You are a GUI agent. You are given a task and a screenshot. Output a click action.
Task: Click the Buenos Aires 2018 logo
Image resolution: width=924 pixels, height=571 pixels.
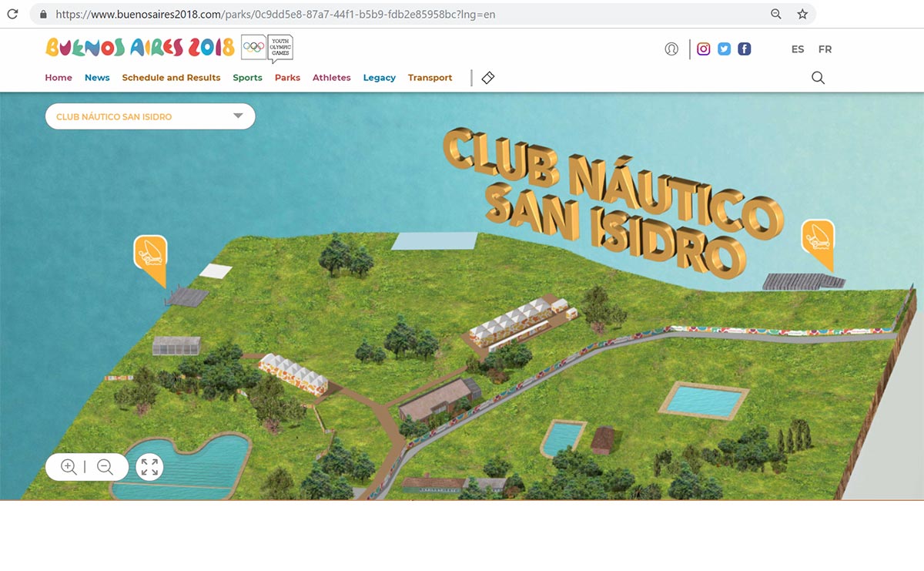point(139,48)
